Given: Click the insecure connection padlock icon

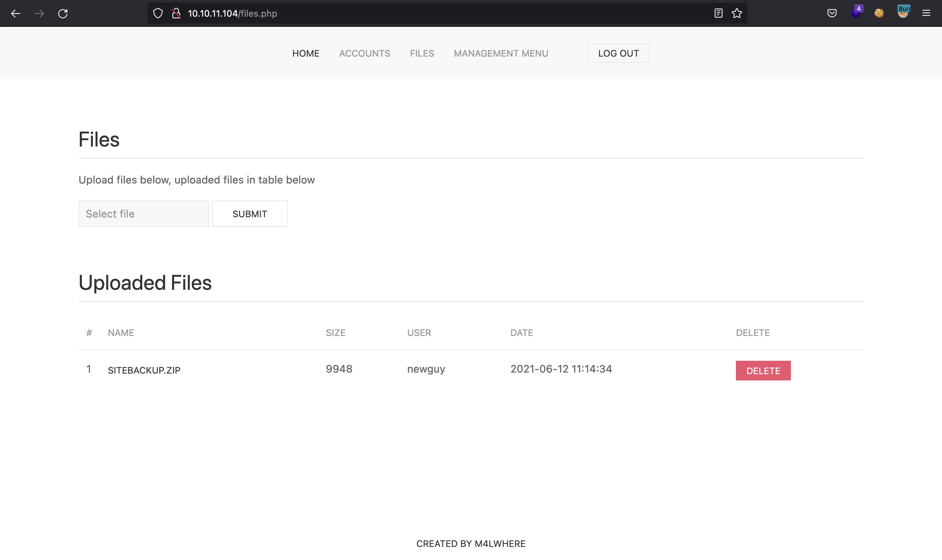Looking at the screenshot, I should [x=176, y=14].
